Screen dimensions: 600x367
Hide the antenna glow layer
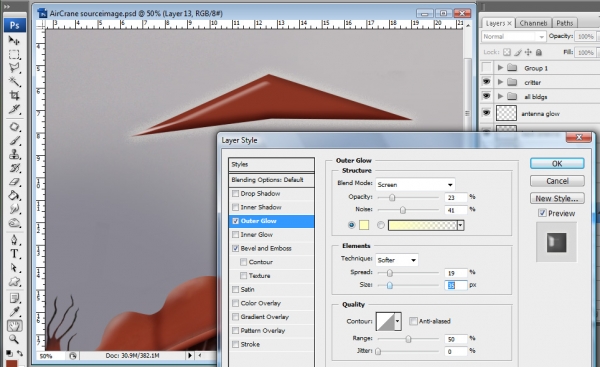click(x=486, y=113)
